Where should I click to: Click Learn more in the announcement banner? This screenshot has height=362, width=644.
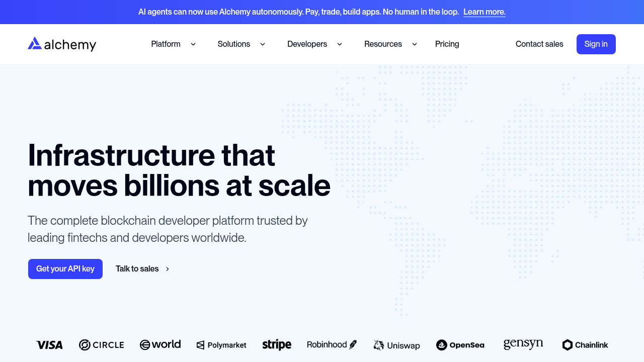[x=485, y=12]
